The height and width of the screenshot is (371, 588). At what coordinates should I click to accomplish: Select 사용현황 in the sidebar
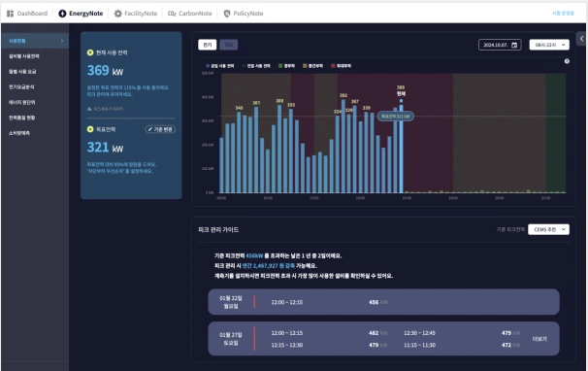[35, 41]
